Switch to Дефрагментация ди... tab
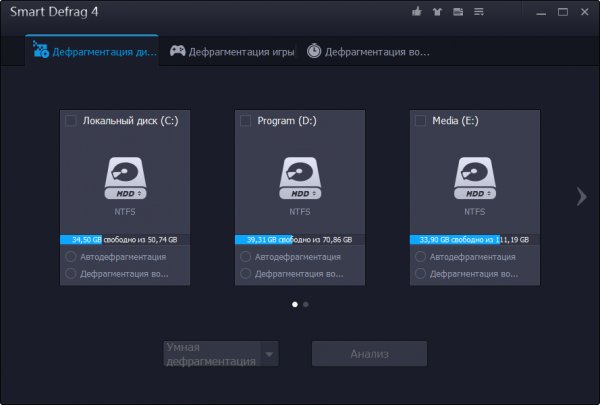The image size is (600, 405). (x=92, y=51)
